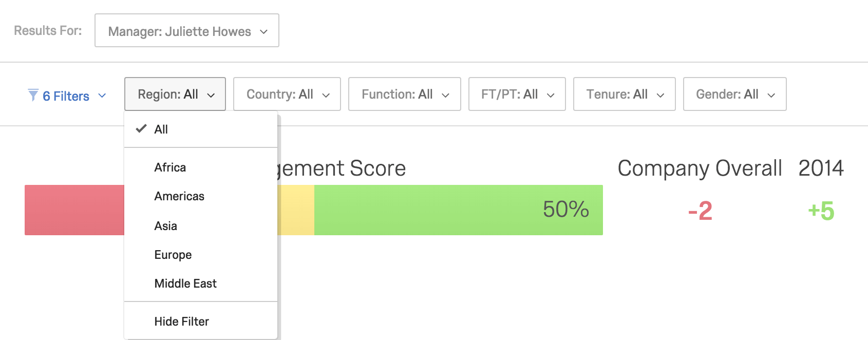Click the Gender filter chevron arrow
Screen dimensions: 868x340
click(x=771, y=95)
